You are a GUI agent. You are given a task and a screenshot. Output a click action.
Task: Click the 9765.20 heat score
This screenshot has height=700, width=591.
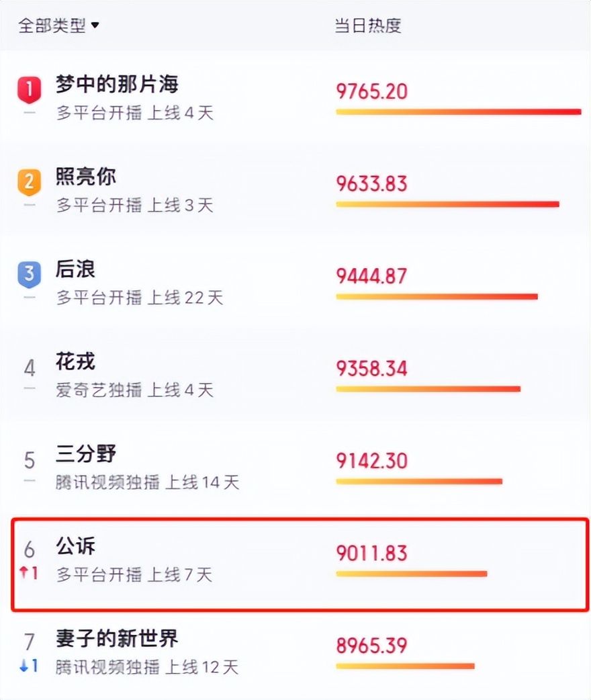[370, 91]
